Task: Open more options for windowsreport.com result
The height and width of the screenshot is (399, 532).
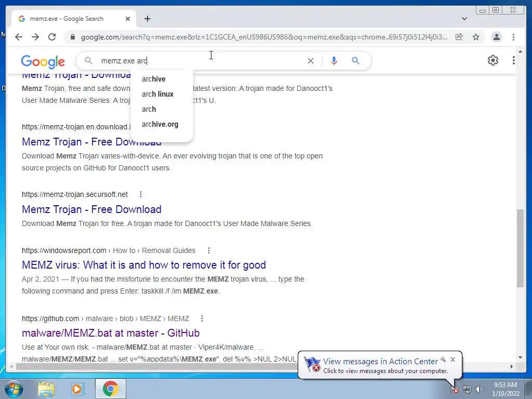Action: coord(209,250)
